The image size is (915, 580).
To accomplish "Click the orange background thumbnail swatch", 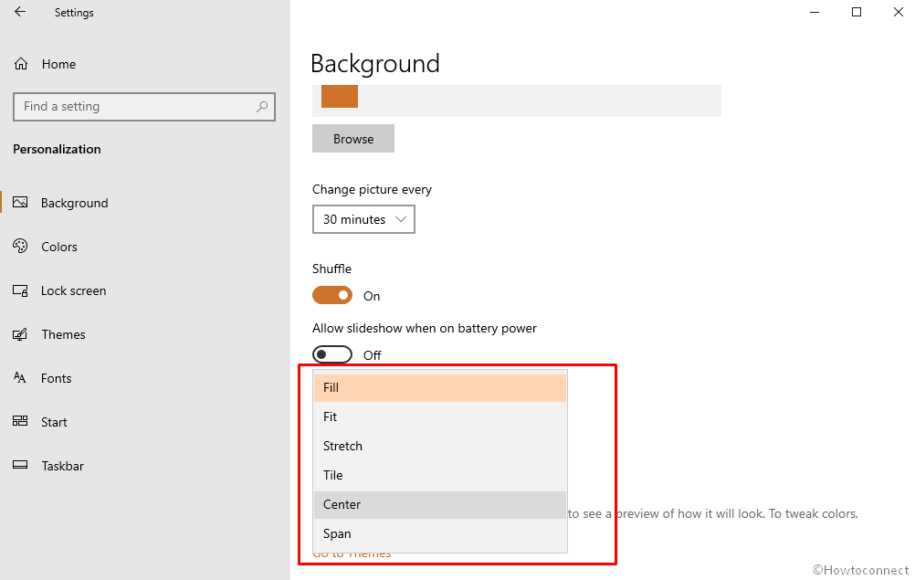I will click(338, 97).
